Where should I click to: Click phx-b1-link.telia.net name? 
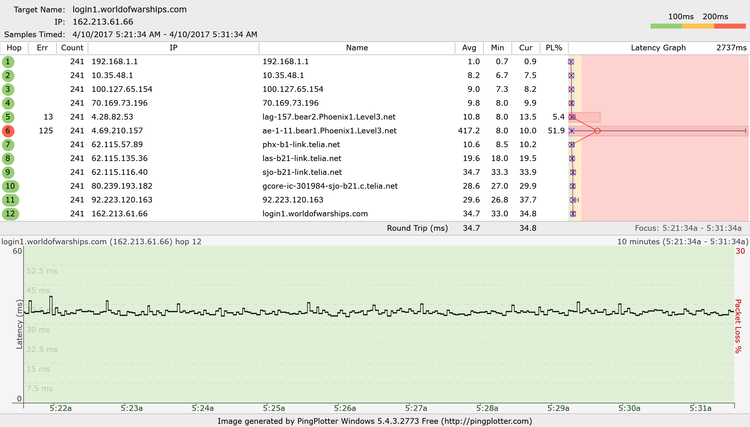pos(301,144)
